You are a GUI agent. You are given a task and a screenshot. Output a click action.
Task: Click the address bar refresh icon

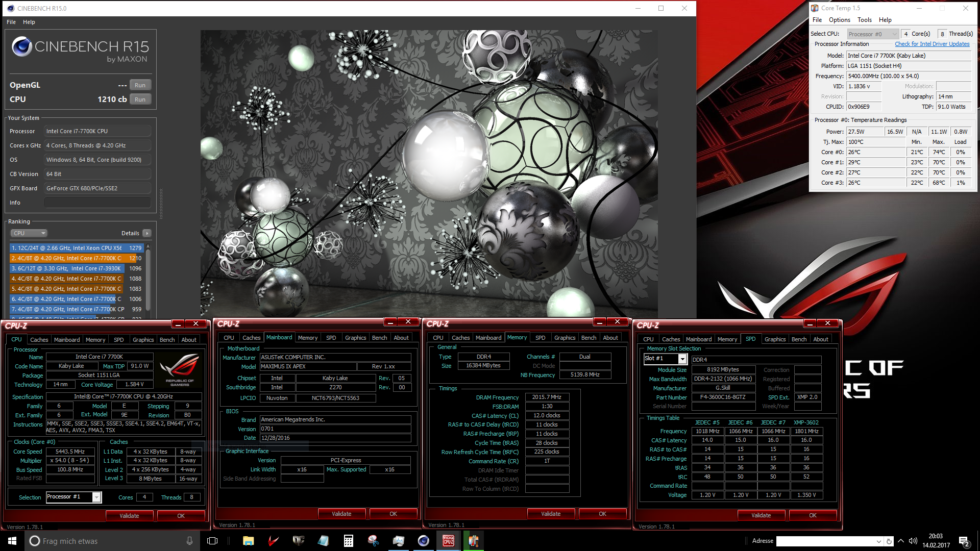889,541
